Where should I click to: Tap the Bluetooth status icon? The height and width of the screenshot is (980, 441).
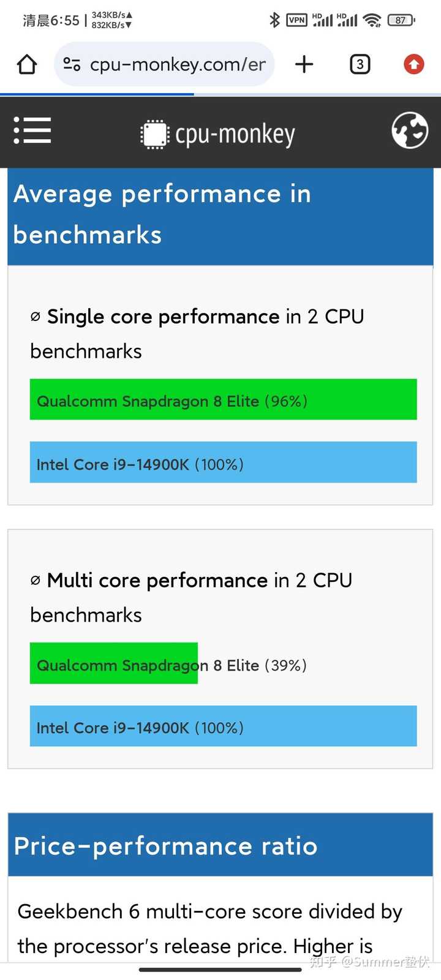(274, 20)
